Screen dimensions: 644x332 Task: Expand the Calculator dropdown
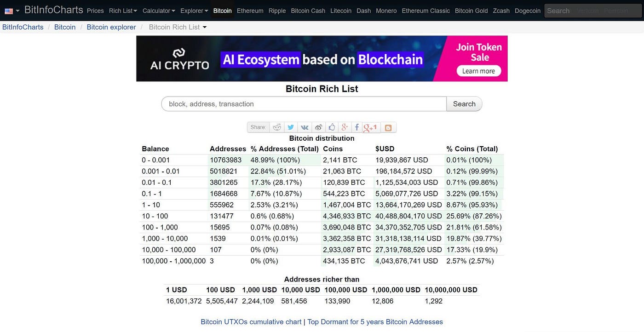[158, 11]
